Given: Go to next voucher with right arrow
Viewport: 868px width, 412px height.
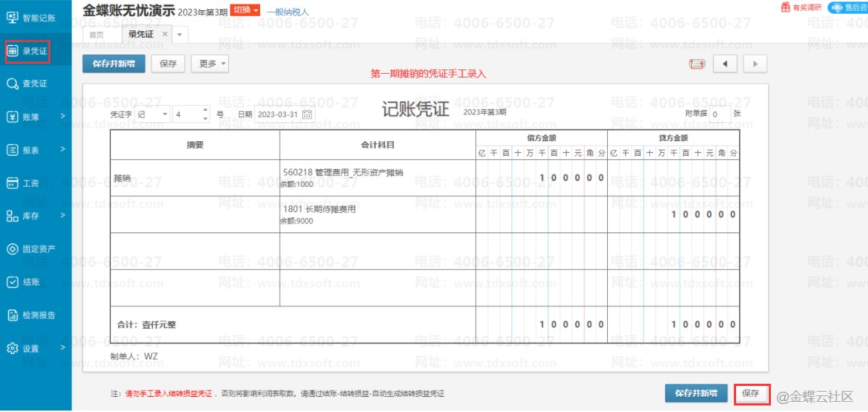Looking at the screenshot, I should click(x=755, y=64).
